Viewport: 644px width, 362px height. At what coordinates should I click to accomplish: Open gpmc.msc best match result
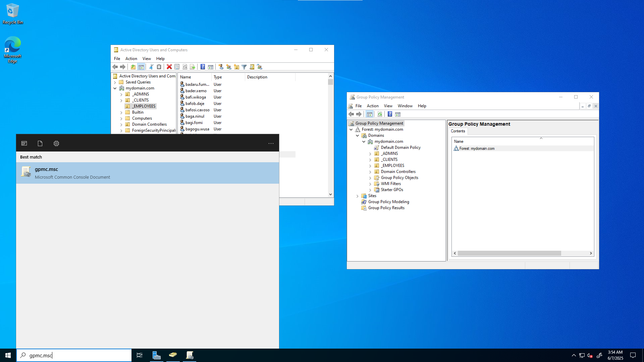click(148, 173)
